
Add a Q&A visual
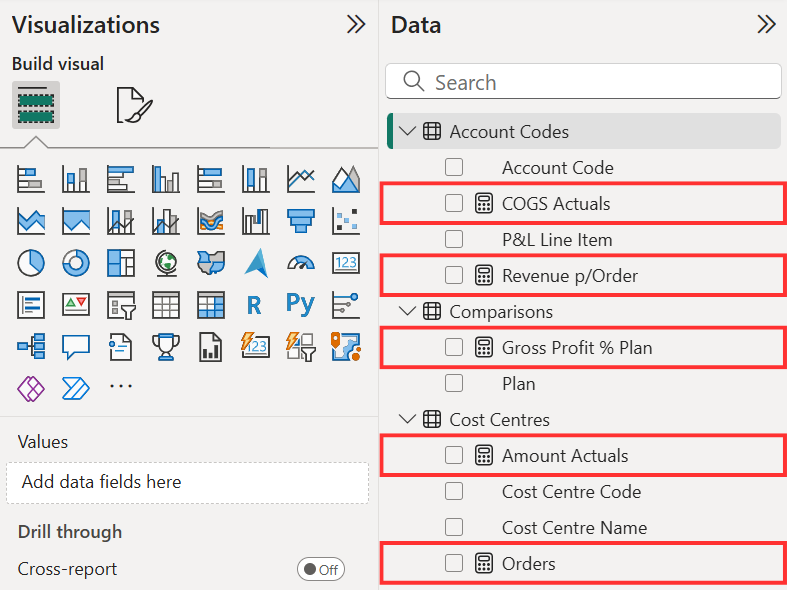[x=76, y=346]
